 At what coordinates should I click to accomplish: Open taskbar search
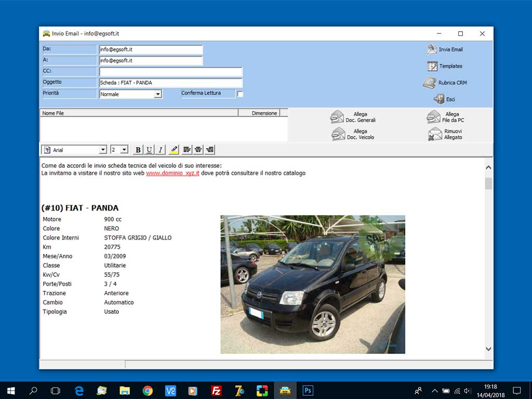tap(33, 391)
